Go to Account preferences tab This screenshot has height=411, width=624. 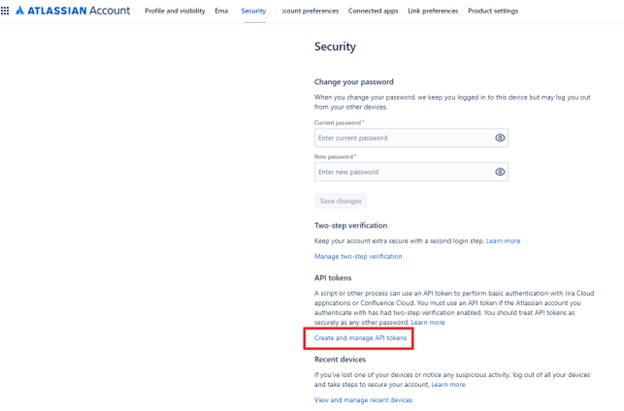tap(307, 11)
